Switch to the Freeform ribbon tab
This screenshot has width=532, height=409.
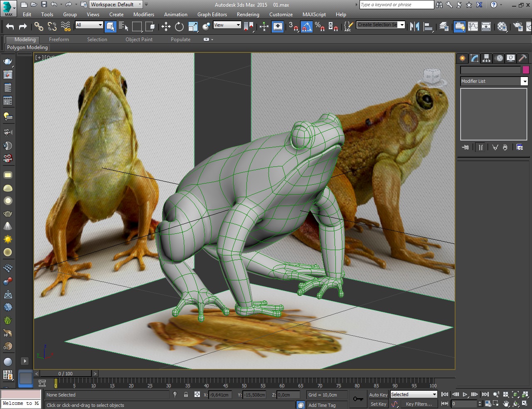(x=59, y=40)
